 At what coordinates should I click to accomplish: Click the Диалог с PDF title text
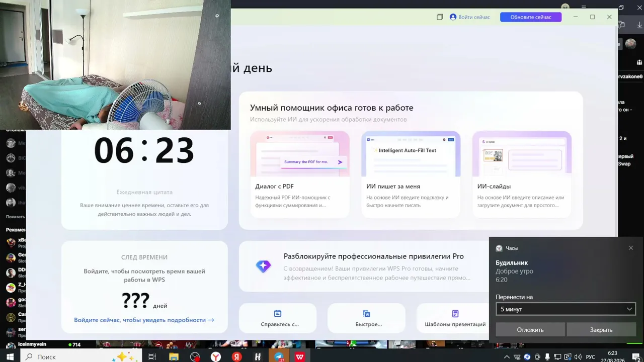click(x=274, y=187)
